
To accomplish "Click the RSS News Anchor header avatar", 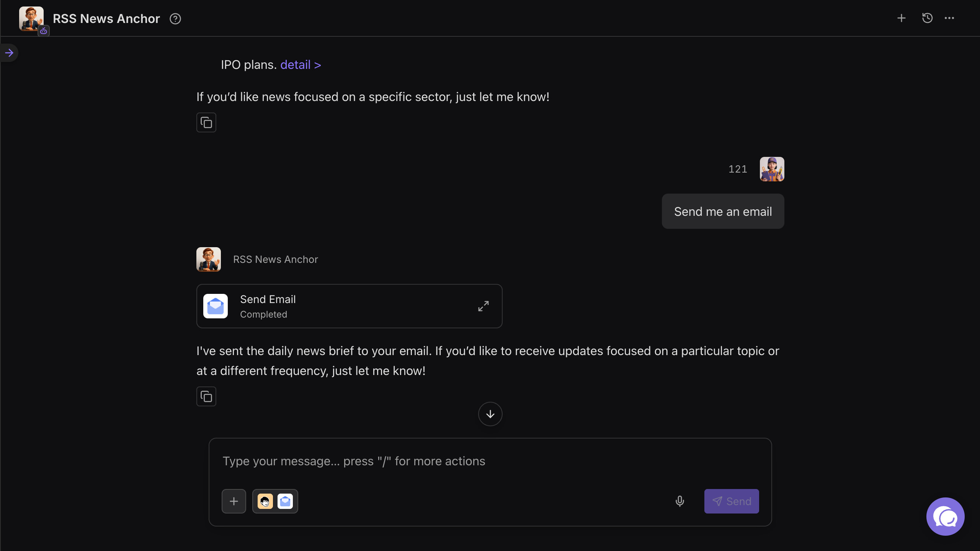I will (x=31, y=19).
